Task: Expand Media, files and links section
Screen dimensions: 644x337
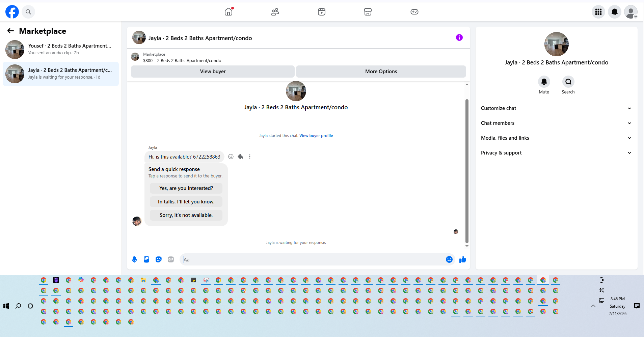Action: point(556,138)
